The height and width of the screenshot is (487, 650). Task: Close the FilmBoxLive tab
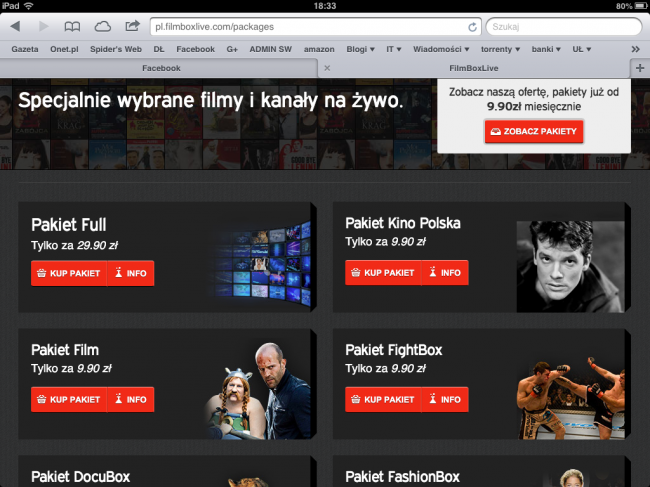(x=327, y=68)
